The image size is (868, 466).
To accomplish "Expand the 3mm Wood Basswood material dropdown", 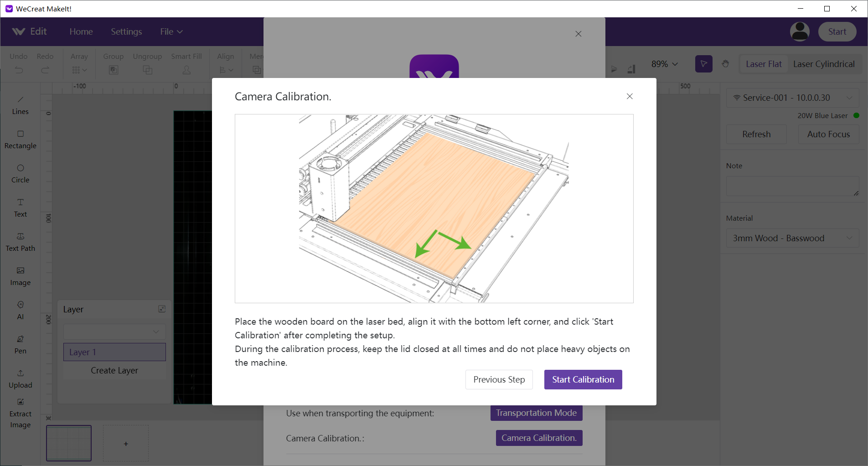I will click(x=792, y=238).
